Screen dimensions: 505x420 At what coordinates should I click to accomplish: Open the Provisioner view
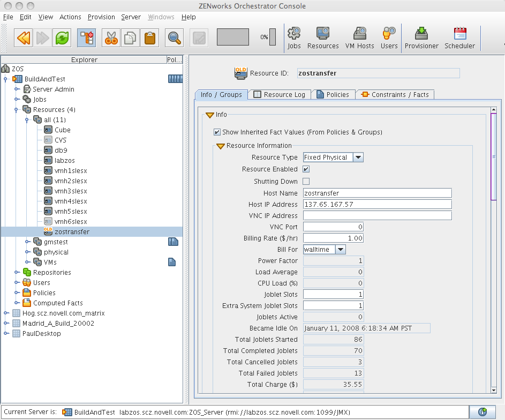pyautogui.click(x=421, y=38)
